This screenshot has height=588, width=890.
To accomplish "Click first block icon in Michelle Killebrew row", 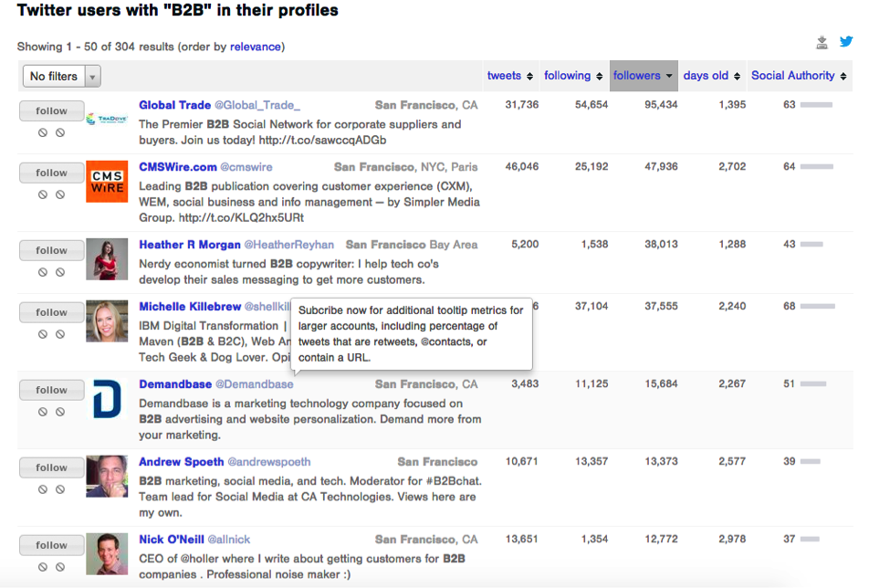I will tap(43, 334).
